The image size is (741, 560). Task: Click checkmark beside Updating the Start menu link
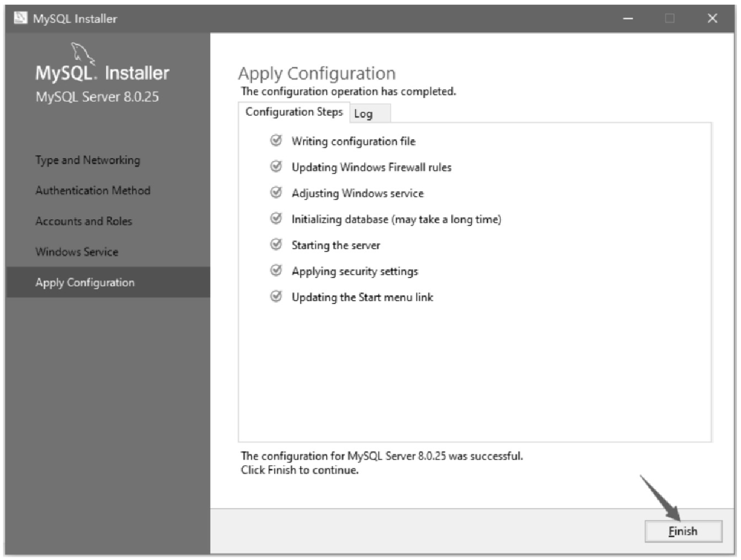276,297
